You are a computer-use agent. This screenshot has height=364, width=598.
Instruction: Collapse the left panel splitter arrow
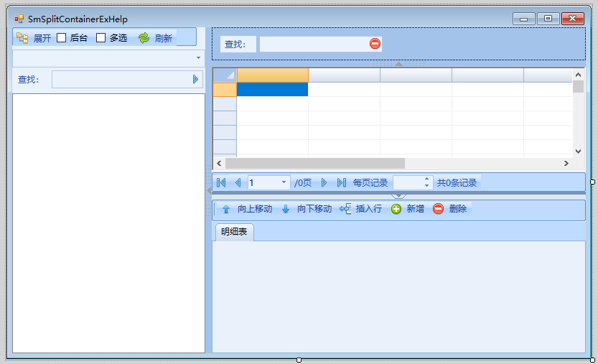209,190
